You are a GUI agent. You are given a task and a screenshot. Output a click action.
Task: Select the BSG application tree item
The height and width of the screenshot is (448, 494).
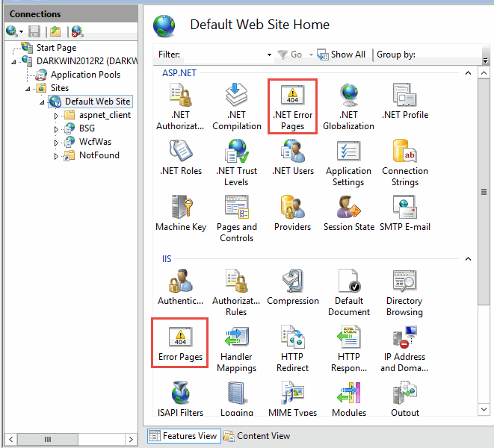click(87, 128)
